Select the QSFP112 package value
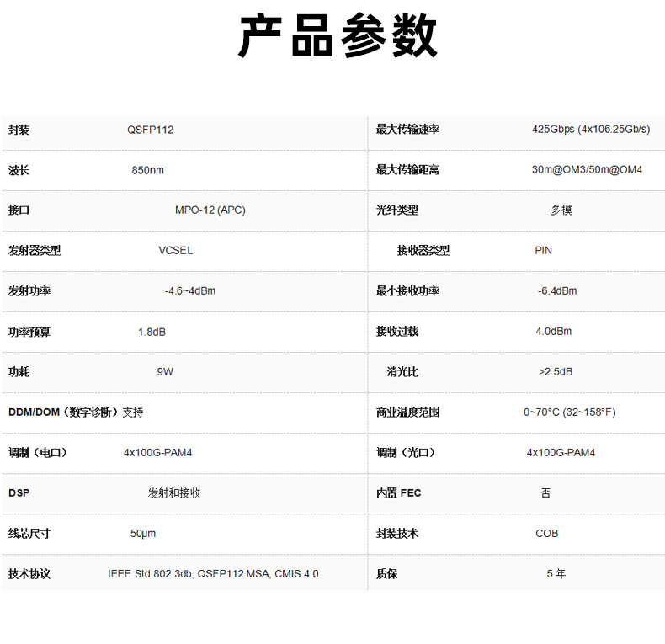Screen dimensions: 665x644 click(150, 130)
